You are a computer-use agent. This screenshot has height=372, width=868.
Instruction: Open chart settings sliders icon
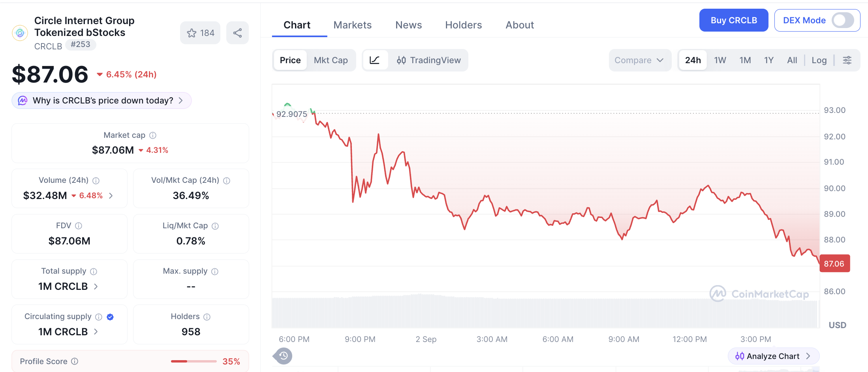(x=847, y=60)
